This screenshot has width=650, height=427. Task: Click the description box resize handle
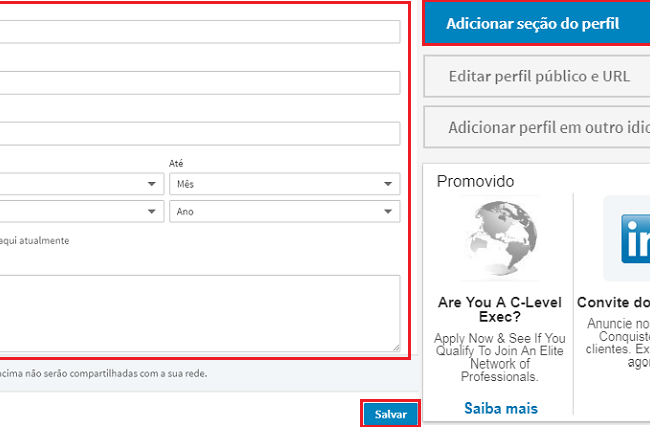coord(395,347)
